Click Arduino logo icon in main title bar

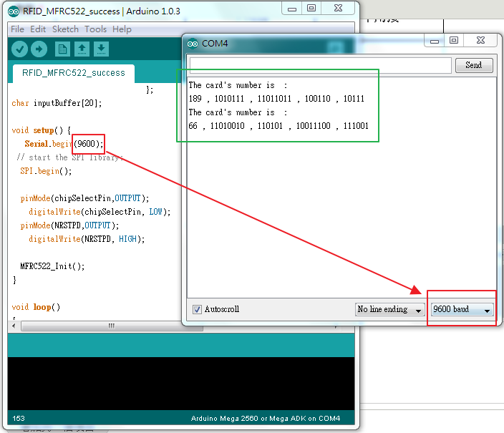pyautogui.click(x=14, y=11)
